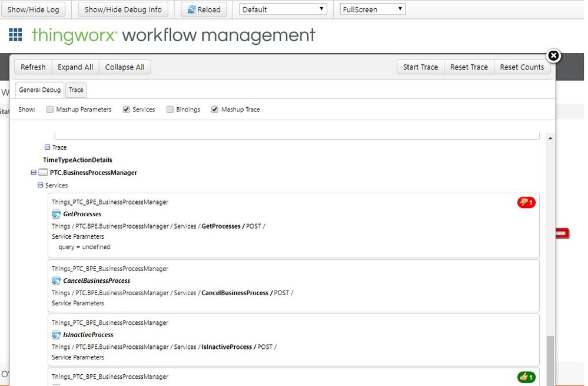Click the GetProcesses POST URL path

(158, 226)
